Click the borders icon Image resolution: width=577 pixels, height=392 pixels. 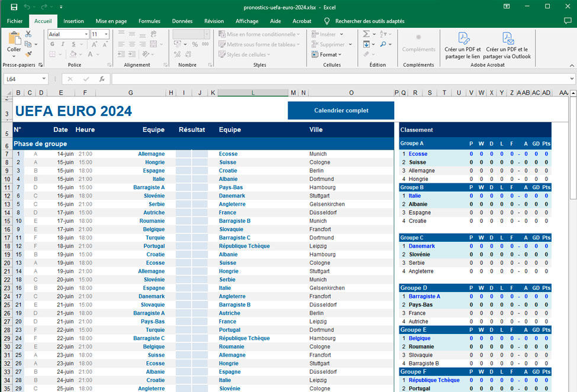pyautogui.click(x=52, y=54)
